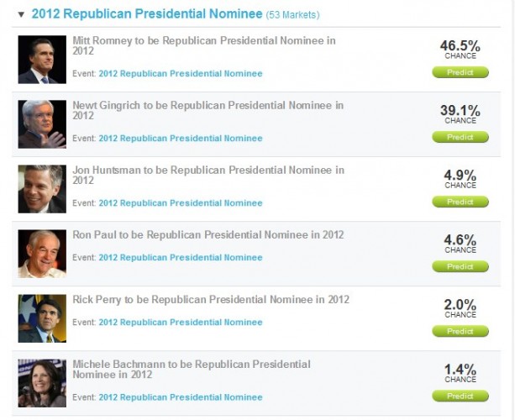Click Rick Perry's photo thumbnail
Screen dimensions: 515x420
pos(42,318)
